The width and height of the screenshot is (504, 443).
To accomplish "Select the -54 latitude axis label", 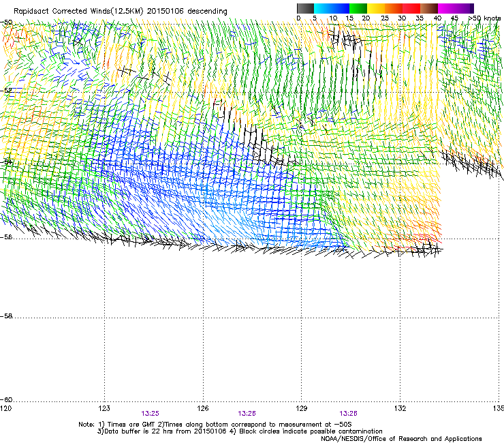I will point(6,162).
